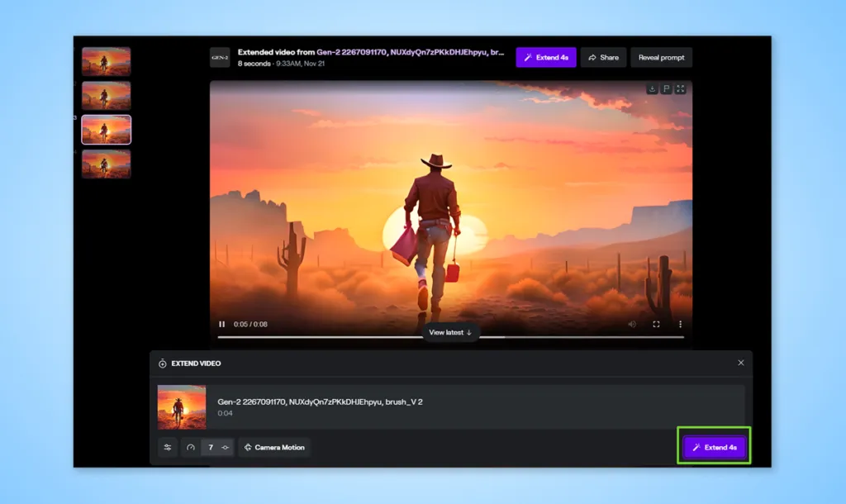The image size is (846, 504).
Task: Mute the video with the speaker icon
Action: pyautogui.click(x=632, y=325)
